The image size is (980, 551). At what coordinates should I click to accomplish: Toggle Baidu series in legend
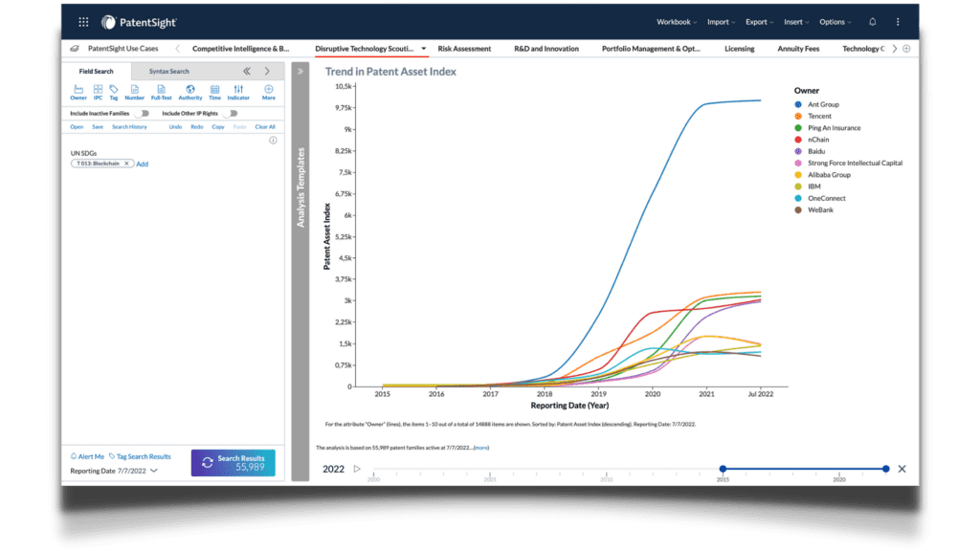pyautogui.click(x=810, y=151)
